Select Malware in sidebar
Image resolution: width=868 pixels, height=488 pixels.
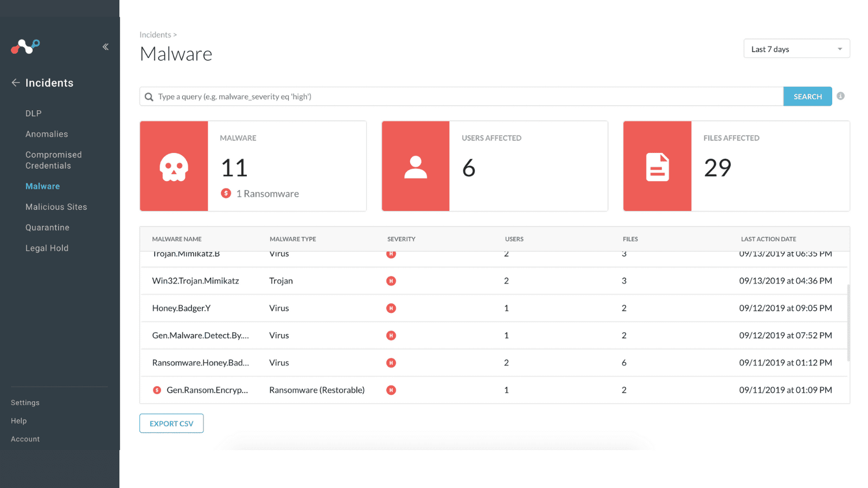coord(42,186)
